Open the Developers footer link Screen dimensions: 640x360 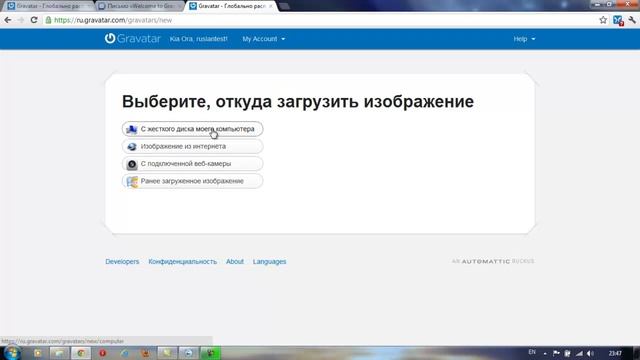[122, 262]
